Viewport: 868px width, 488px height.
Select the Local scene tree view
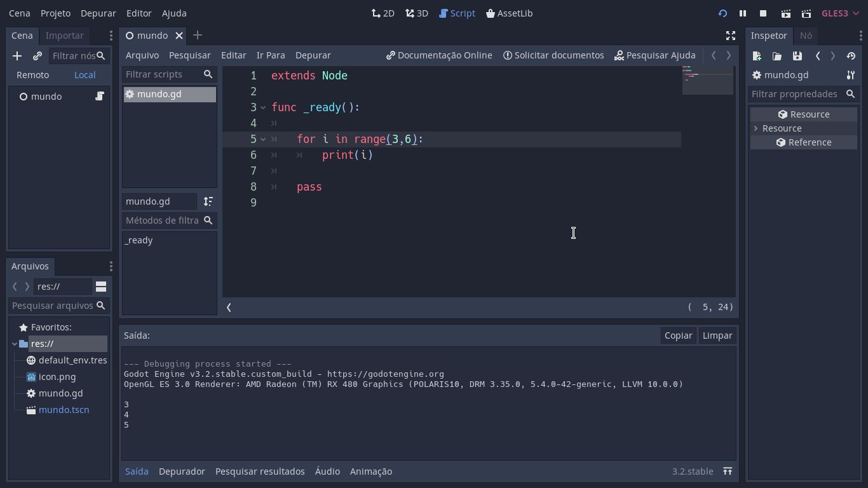[x=85, y=75]
